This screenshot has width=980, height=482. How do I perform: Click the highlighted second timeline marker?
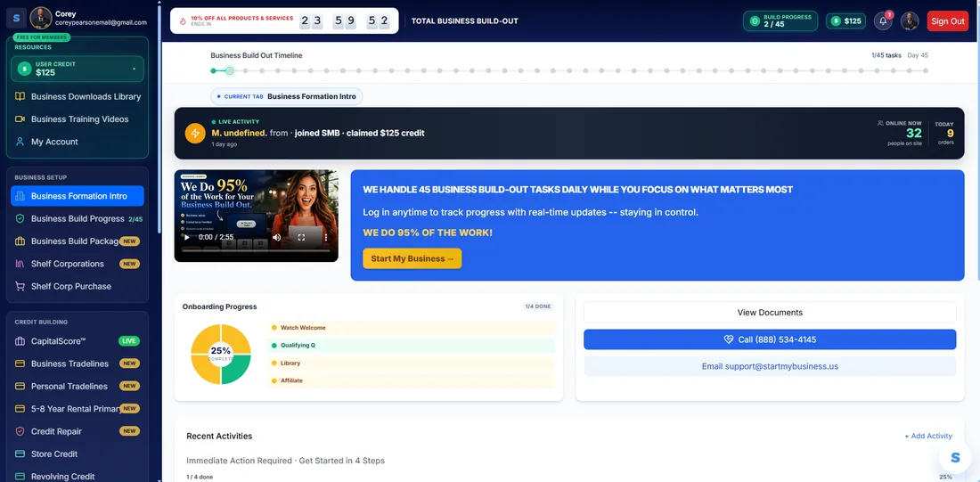(x=229, y=70)
